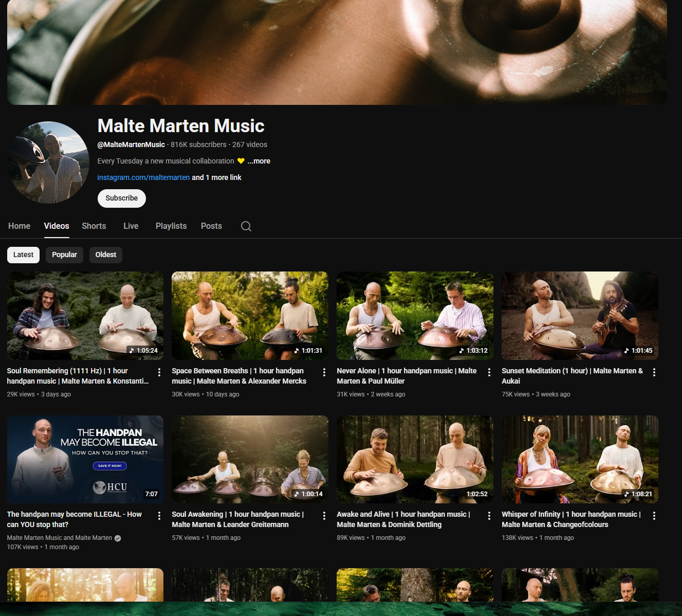
Task: Subscribe to Malte Marten Music channel
Action: (122, 198)
